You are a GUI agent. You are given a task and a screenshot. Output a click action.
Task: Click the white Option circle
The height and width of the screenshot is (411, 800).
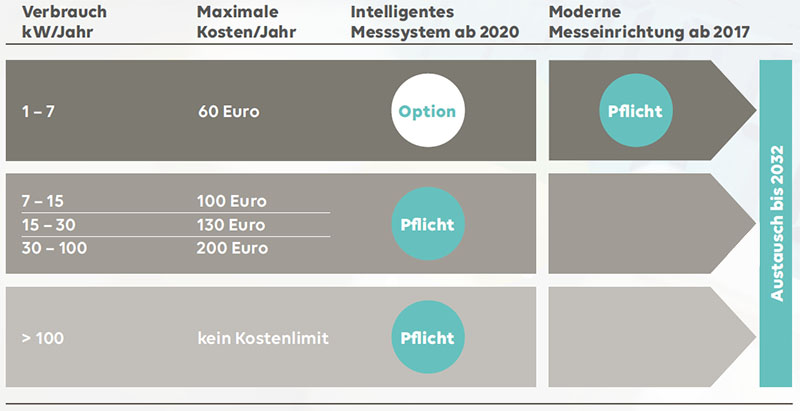[x=428, y=111]
